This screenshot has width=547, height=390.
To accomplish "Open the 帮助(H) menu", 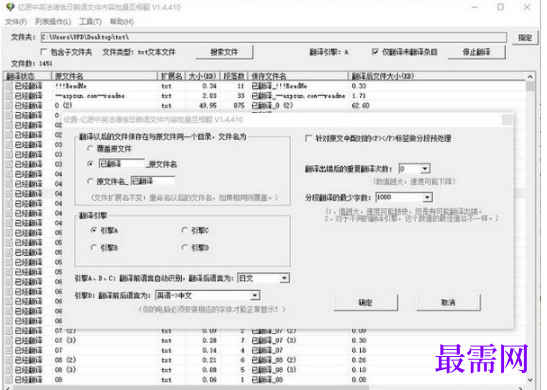I will click(122, 22).
